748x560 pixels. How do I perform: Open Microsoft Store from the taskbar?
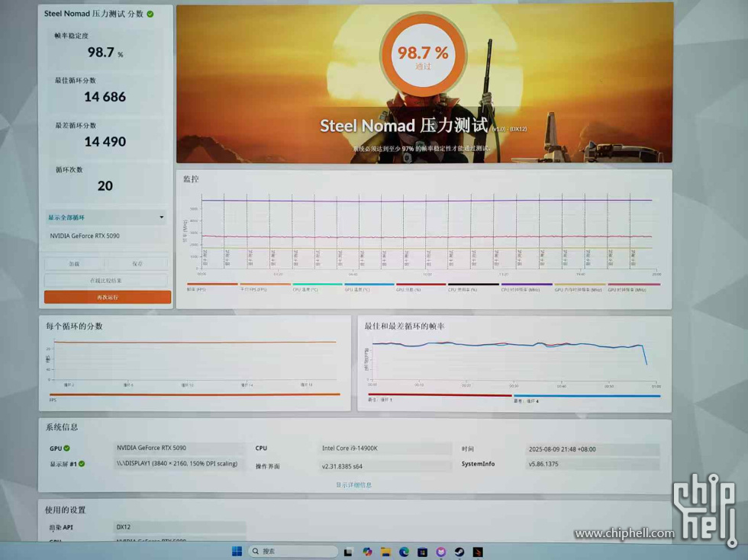coord(423,552)
